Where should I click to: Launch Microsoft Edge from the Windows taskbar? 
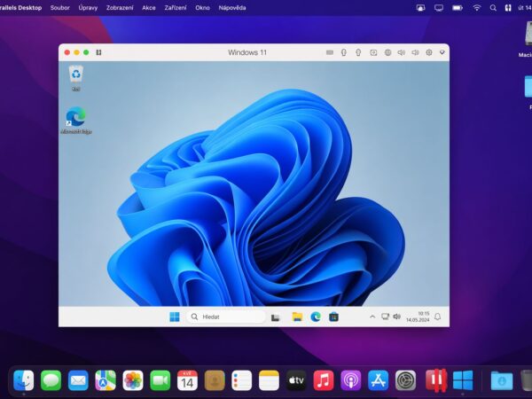tap(316, 317)
